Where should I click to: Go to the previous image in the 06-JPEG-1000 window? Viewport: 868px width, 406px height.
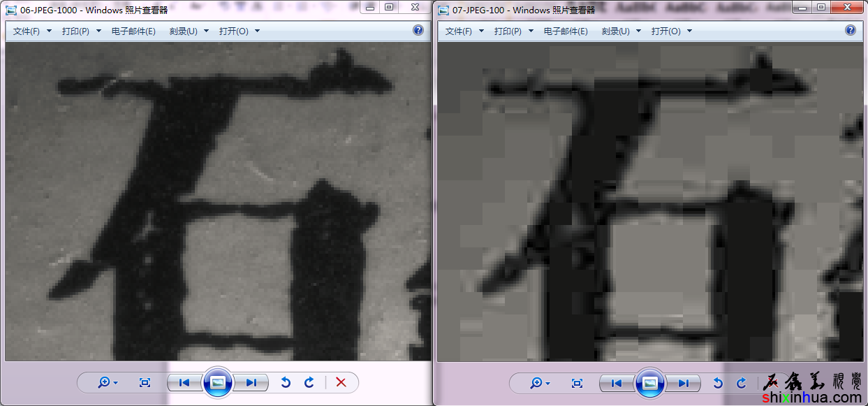184,382
